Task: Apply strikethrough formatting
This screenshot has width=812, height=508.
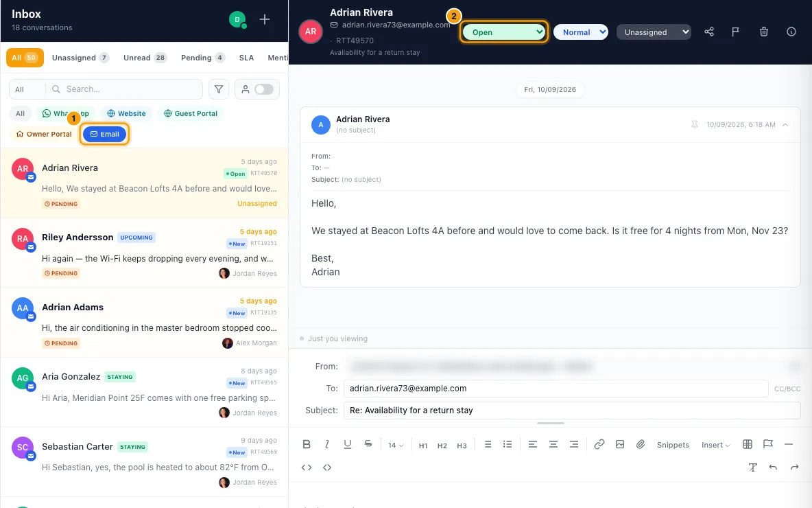Action: 368,443
